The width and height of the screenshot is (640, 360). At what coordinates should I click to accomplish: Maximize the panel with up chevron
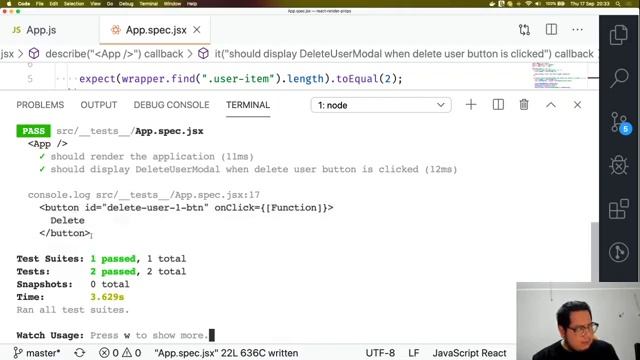click(551, 105)
